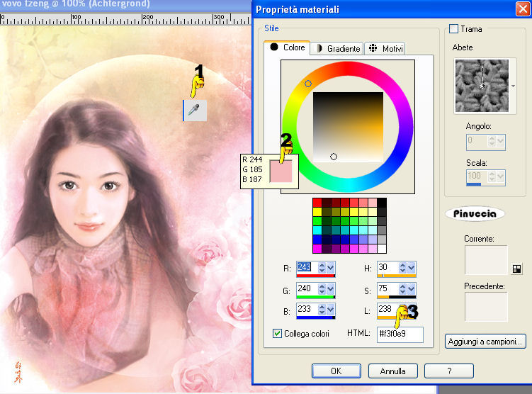This screenshot has height=394, width=532.
Task: Click the G value spinner arrows
Action: coord(322,289)
